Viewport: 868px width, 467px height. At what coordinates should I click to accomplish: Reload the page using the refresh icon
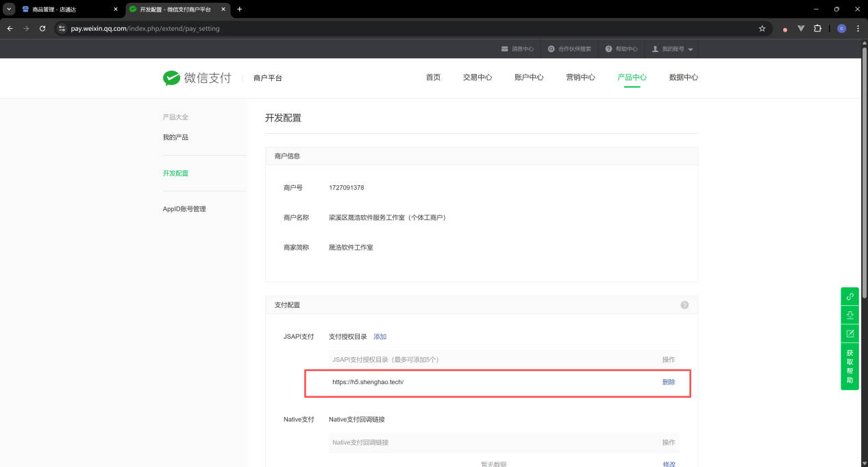pyautogui.click(x=42, y=29)
